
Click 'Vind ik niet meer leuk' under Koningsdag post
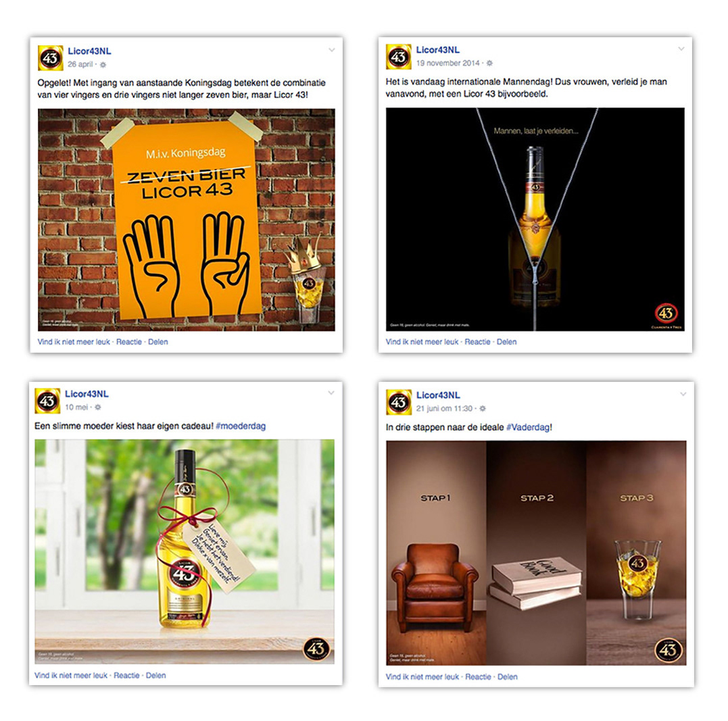tap(74, 342)
